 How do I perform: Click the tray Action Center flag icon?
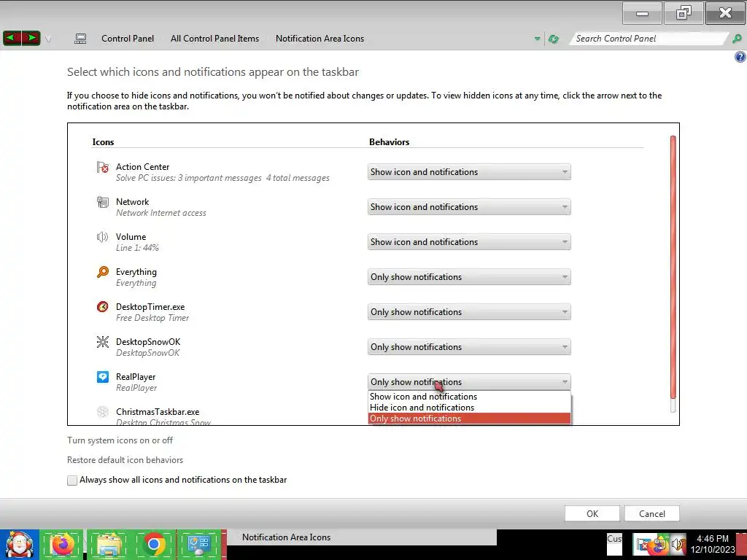pos(643,544)
